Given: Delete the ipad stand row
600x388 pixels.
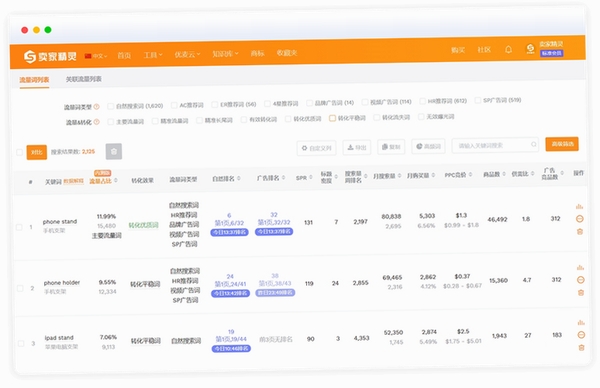Looking at the screenshot, I should point(582,347).
